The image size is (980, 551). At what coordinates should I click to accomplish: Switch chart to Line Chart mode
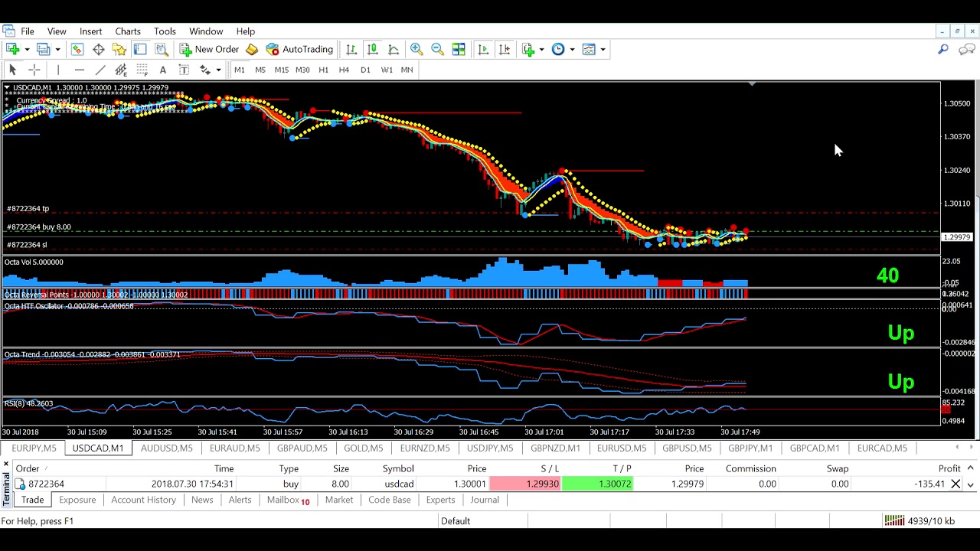coord(394,49)
